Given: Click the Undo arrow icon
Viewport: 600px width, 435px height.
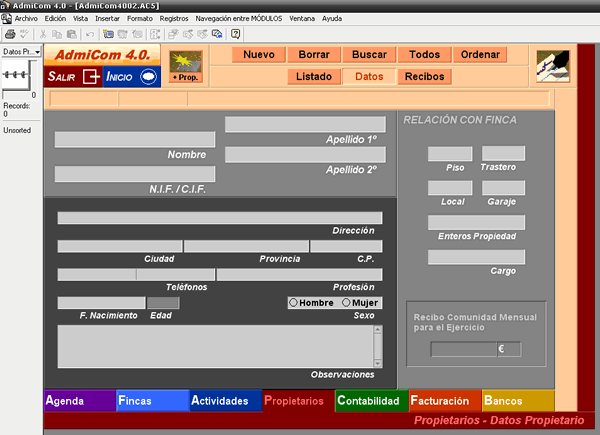Looking at the screenshot, I should click(90, 34).
